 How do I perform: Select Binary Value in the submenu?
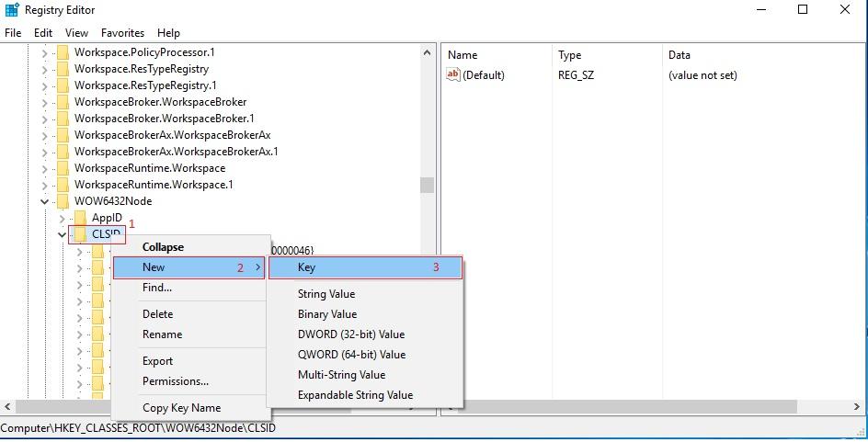365,314
